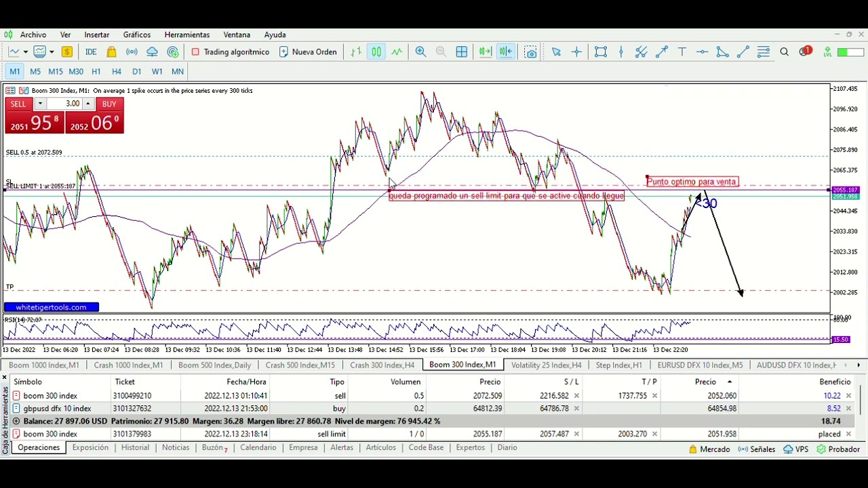Select the cursor arrow tool
The width and height of the screenshot is (868, 488).
coord(556,52)
